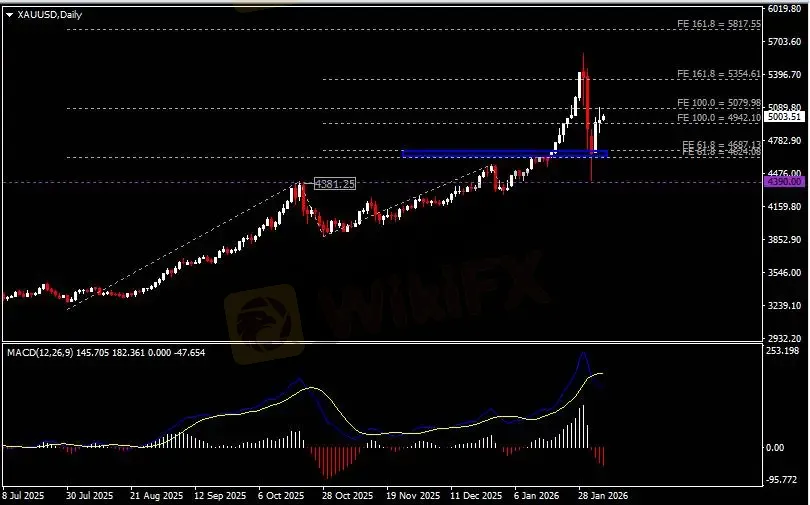Click the 28 Jan 2026 date label
The image size is (810, 505).
coord(603,496)
